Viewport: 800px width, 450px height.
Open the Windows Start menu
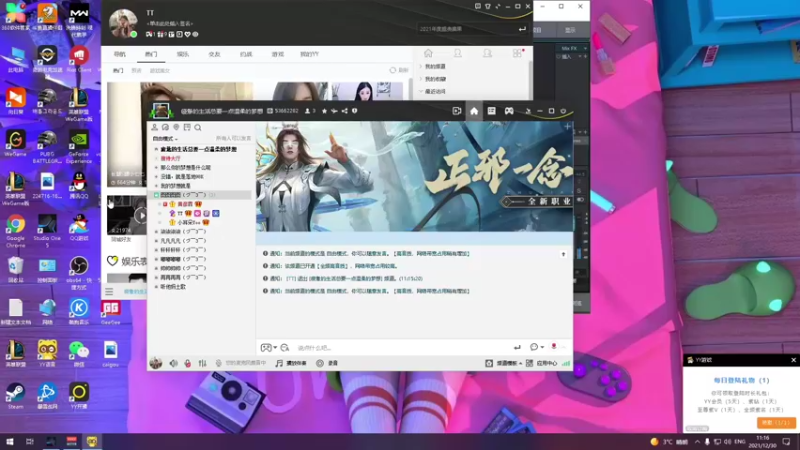pos(9,442)
